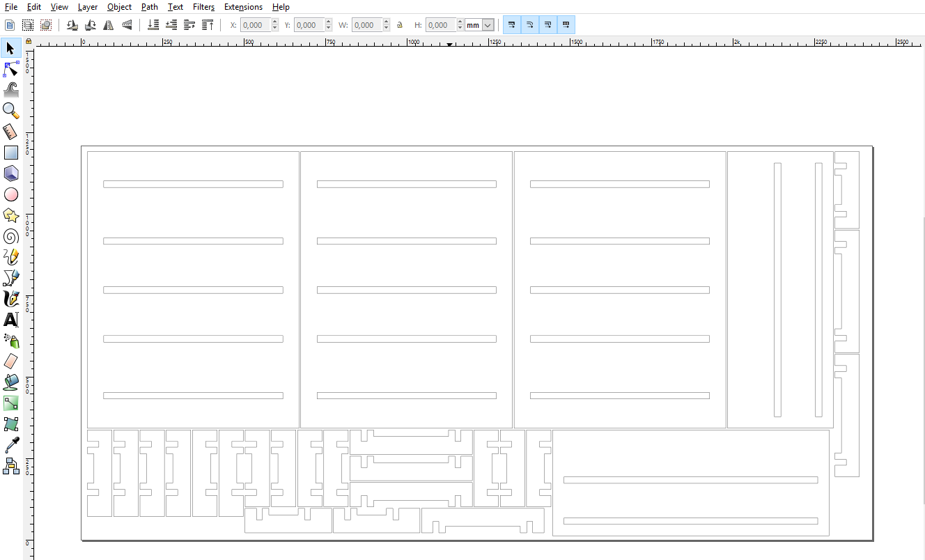Select the Spray objects tool

click(x=10, y=341)
